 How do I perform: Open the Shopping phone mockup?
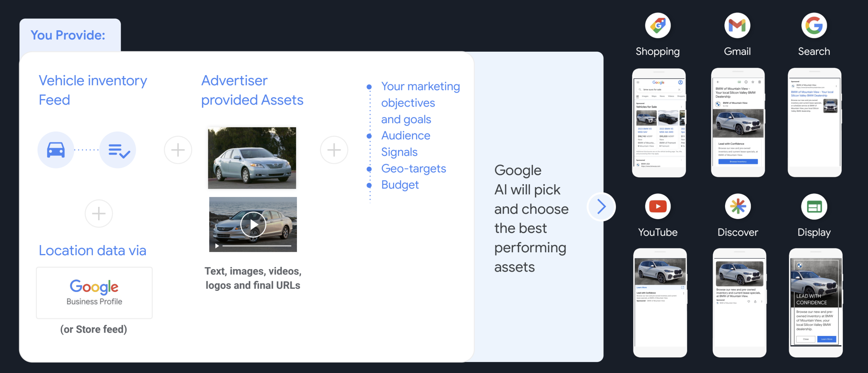click(x=659, y=123)
